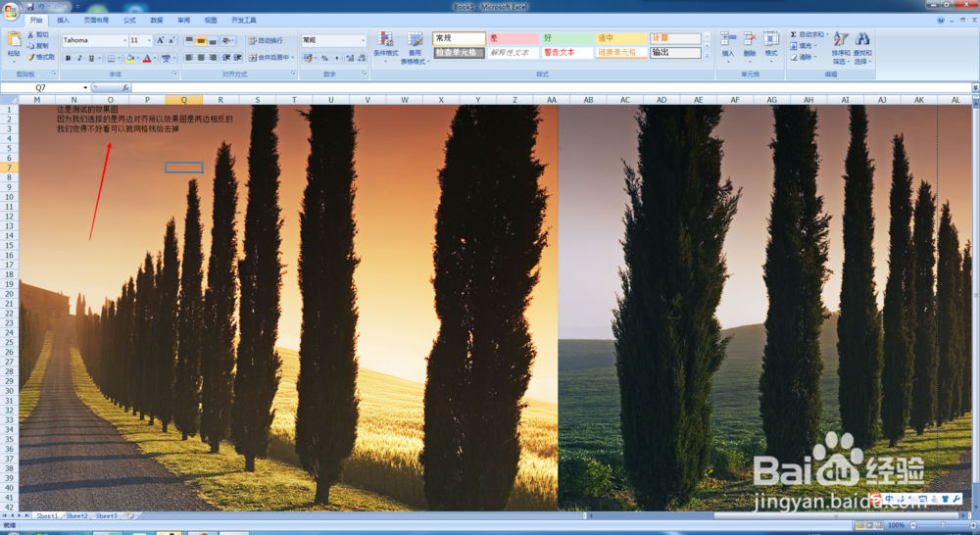This screenshot has height=535, width=980.
Task: Expand the borders dropdown arrow
Action: point(119,58)
